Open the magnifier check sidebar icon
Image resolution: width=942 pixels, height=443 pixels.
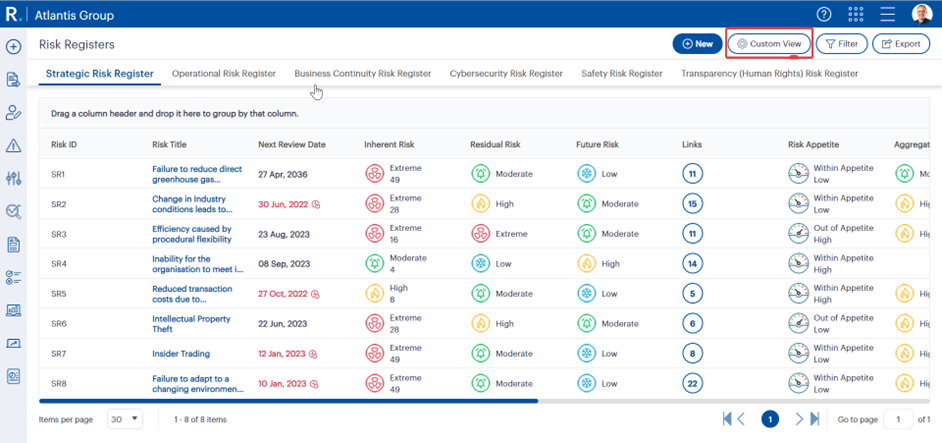point(13,211)
